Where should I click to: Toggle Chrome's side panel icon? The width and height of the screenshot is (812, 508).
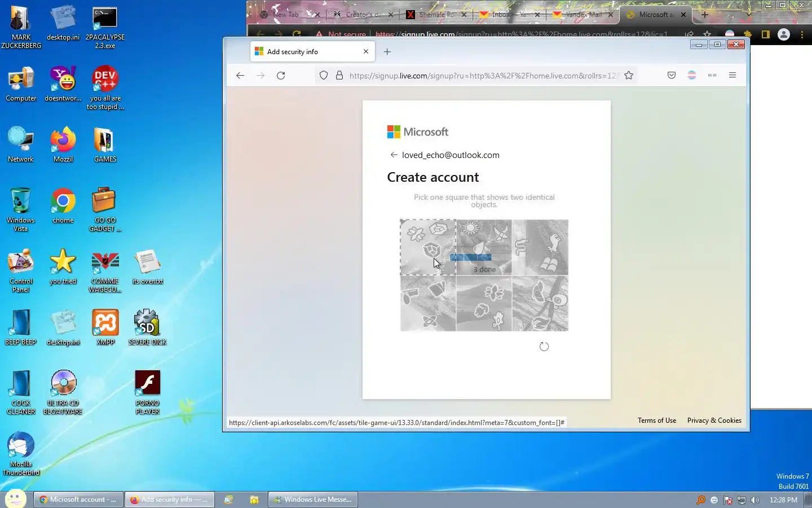point(765,34)
